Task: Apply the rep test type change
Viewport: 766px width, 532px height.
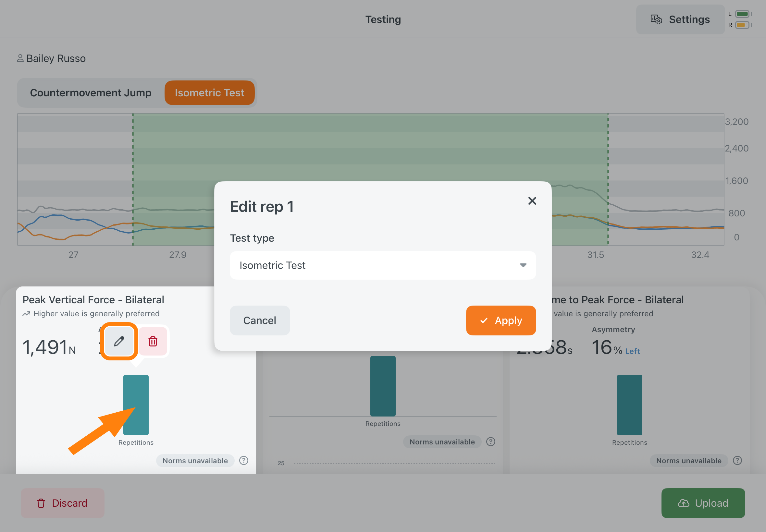Action: click(501, 320)
